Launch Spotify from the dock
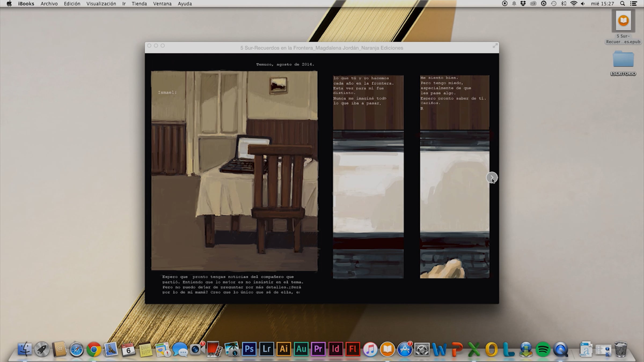 (x=543, y=350)
